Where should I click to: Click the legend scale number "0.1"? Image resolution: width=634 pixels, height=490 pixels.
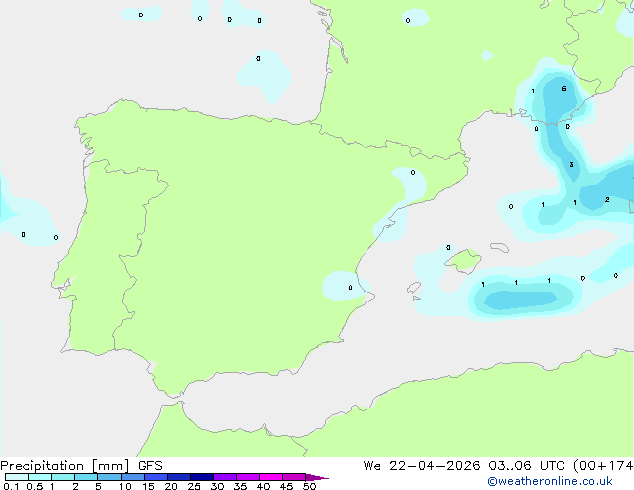click(11, 486)
